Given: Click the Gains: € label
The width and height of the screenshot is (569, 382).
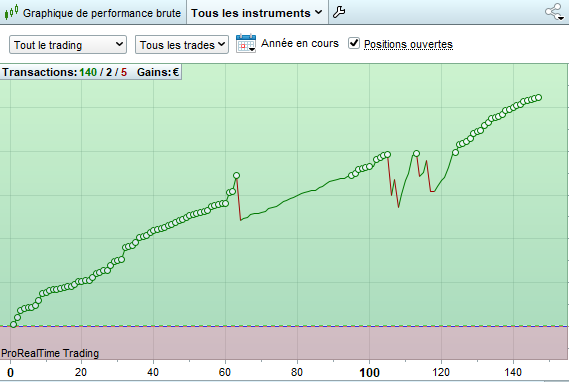Looking at the screenshot, I should click(158, 72).
